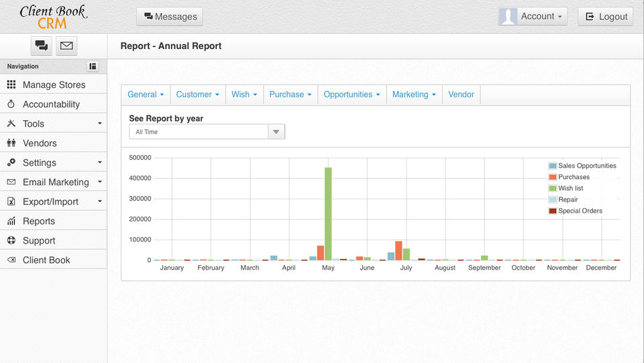This screenshot has height=363, width=644.
Task: Click the chat bubbles icon button
Action: (42, 46)
